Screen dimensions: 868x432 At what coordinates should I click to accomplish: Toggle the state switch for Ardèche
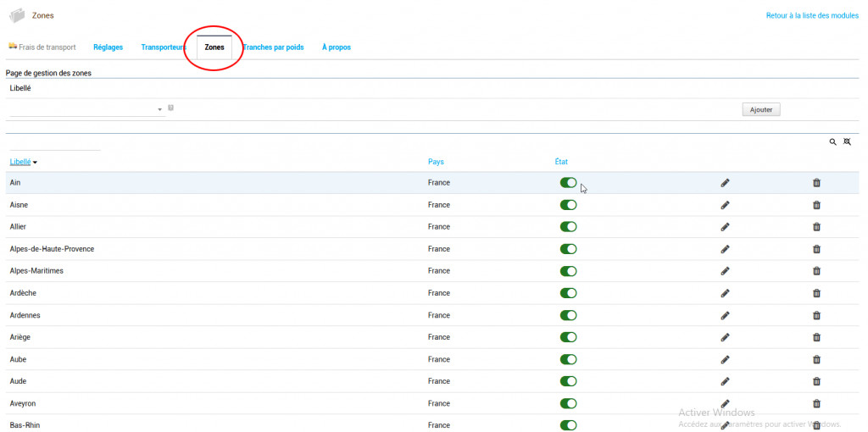coord(568,293)
